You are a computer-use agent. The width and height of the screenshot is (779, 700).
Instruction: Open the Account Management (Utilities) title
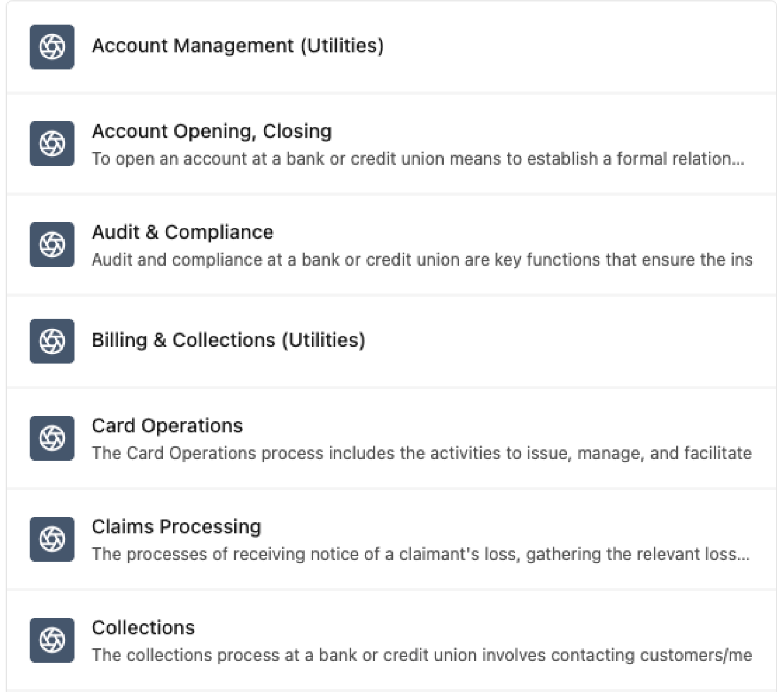coord(237,46)
